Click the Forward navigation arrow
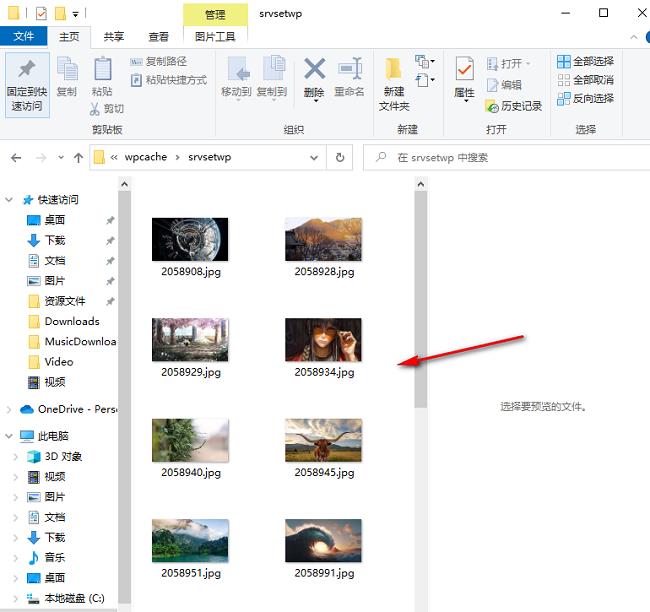The height and width of the screenshot is (612, 650). (x=41, y=158)
